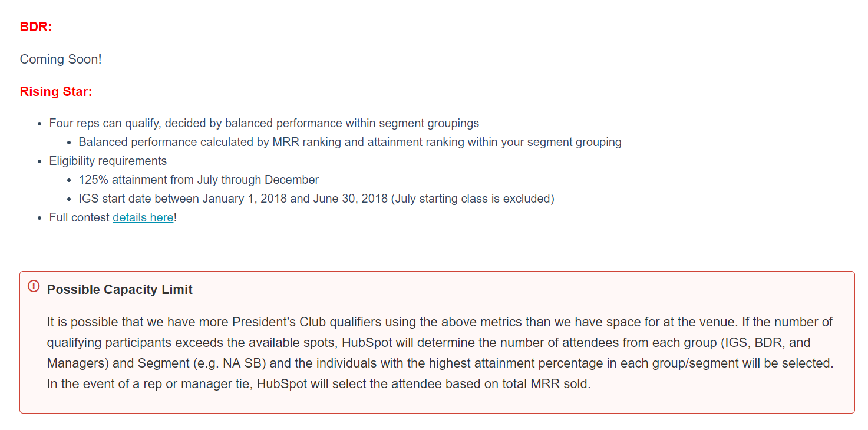Click the '125% attainment from July' line
This screenshot has width=868, height=430.
[199, 180]
